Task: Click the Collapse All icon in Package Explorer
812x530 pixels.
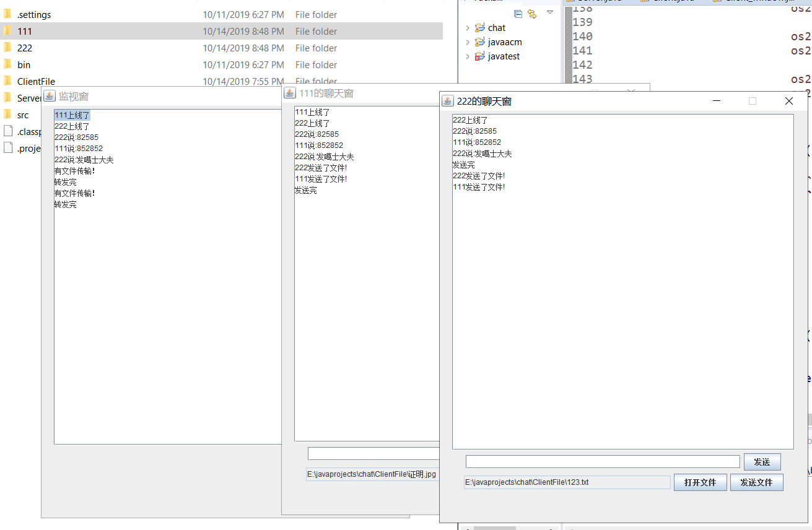Action: point(518,12)
